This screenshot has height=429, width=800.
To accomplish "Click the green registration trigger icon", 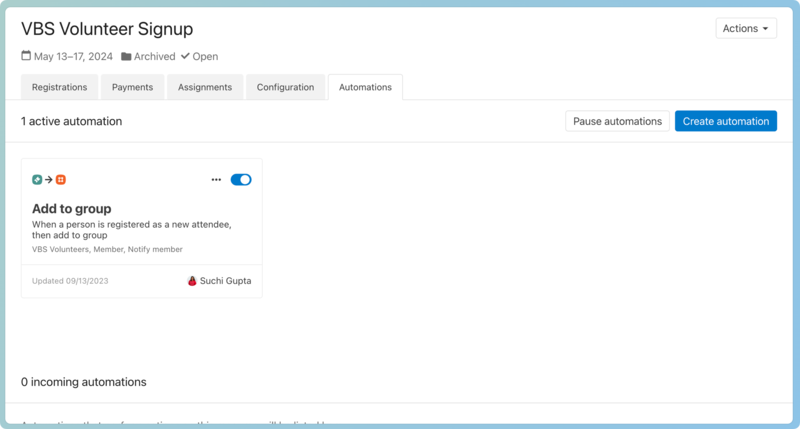I will click(x=37, y=180).
